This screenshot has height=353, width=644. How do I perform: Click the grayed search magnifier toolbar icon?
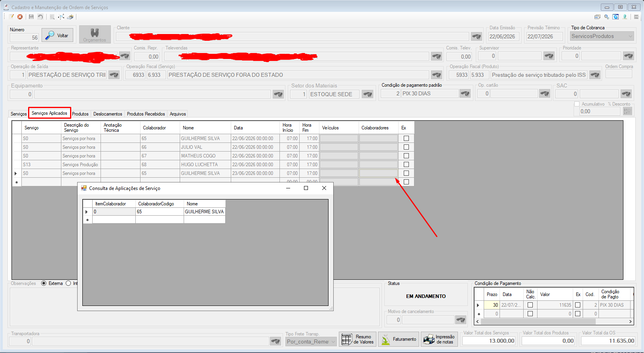click(x=52, y=17)
